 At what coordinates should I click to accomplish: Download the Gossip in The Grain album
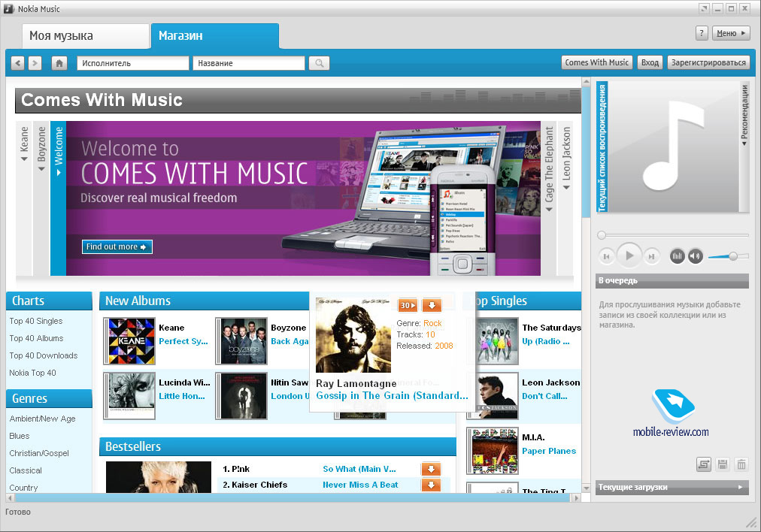coord(432,305)
